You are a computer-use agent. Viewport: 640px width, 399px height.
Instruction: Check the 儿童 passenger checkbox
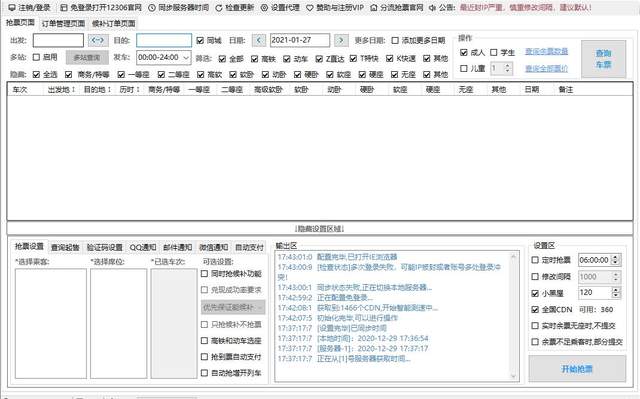pos(464,69)
